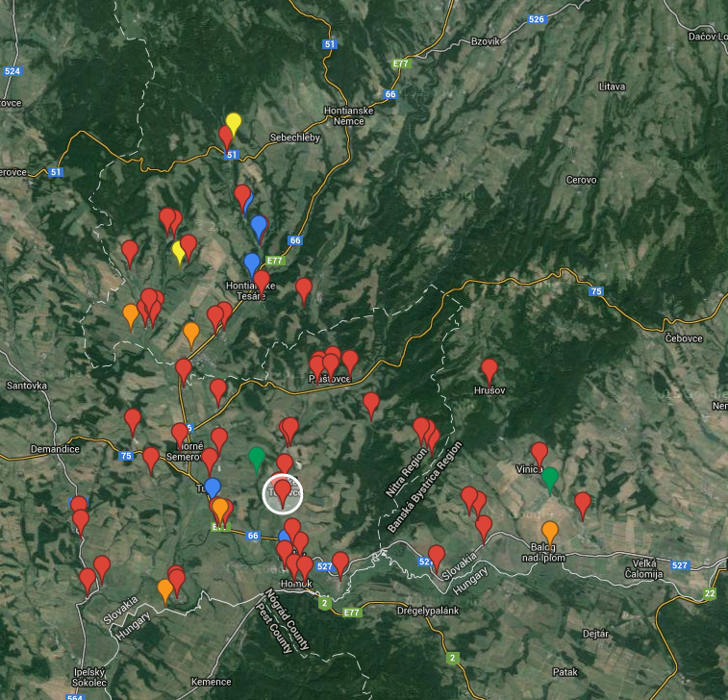Open the orange marker above Balog nad Ipľom
The image size is (728, 700).
[550, 532]
